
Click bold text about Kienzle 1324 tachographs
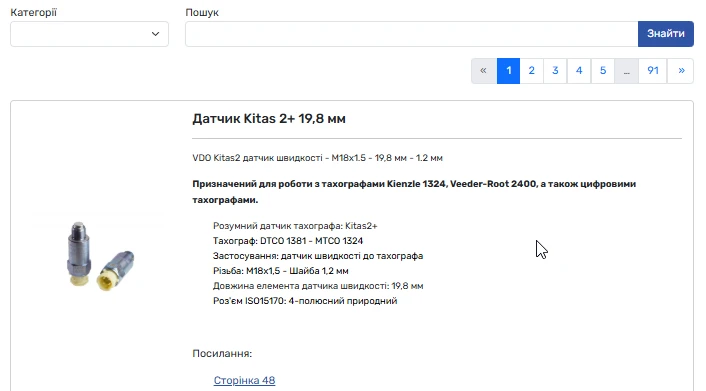414,192
